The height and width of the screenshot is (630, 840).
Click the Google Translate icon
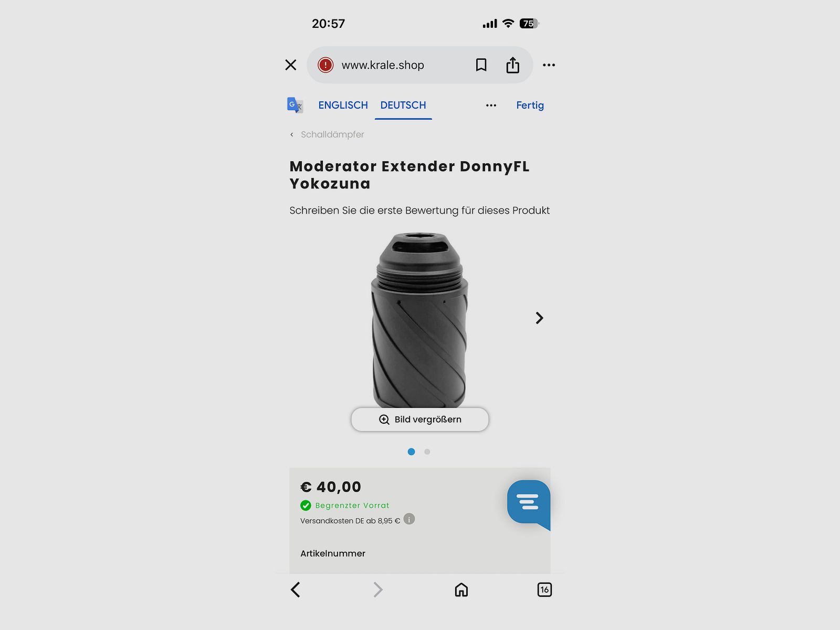[x=295, y=105]
